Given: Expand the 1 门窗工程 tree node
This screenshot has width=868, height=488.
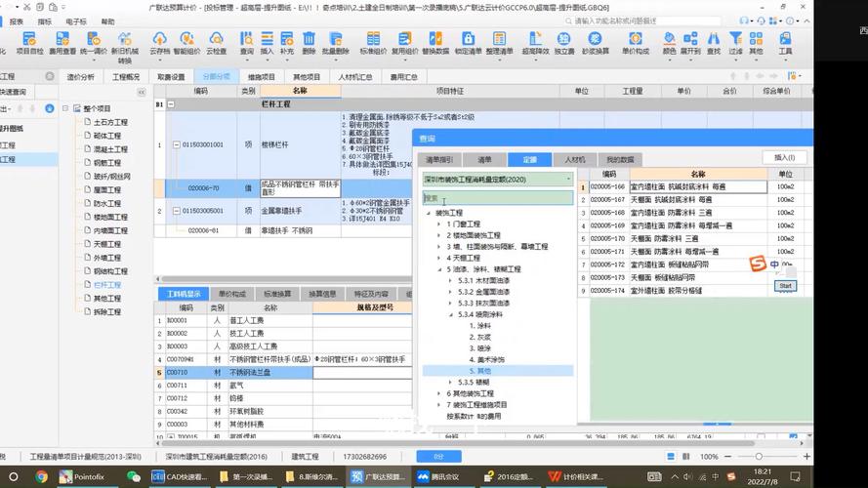Looking at the screenshot, I should coord(439,224).
